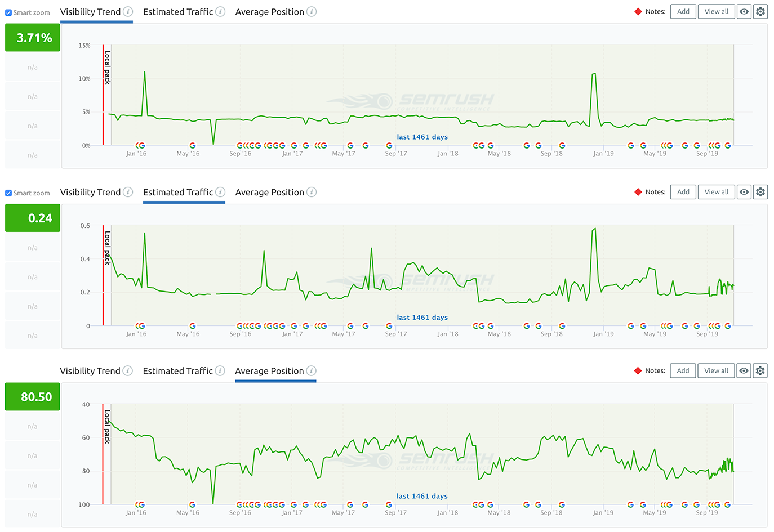Toggle notes visibility eye in top chart
This screenshot has width=774, height=532.
pyautogui.click(x=744, y=11)
